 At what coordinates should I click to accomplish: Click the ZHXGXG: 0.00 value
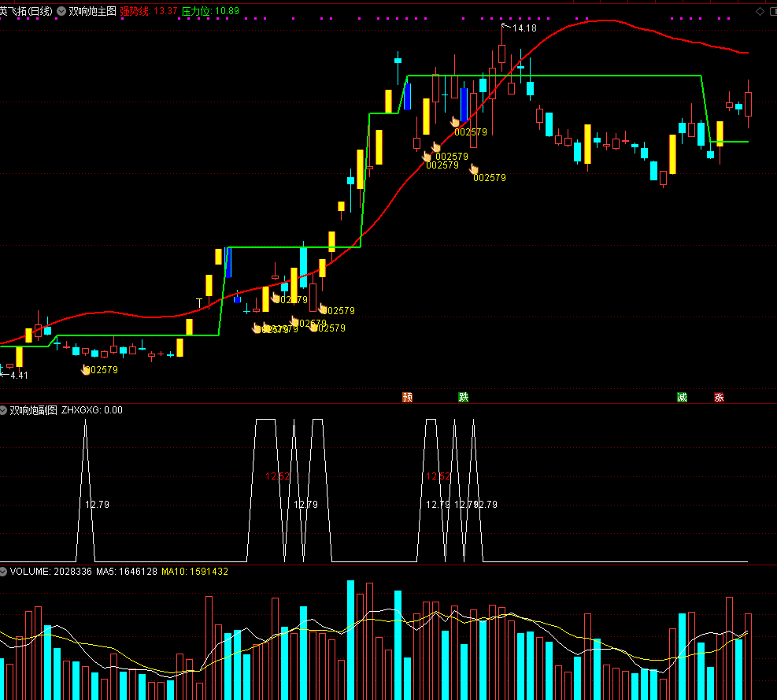tap(91, 410)
